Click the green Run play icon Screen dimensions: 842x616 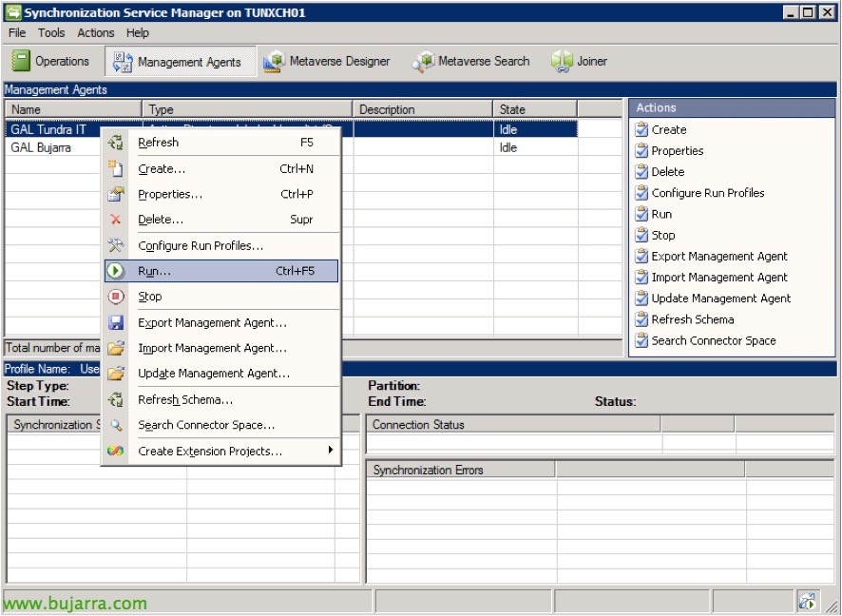pos(115,271)
